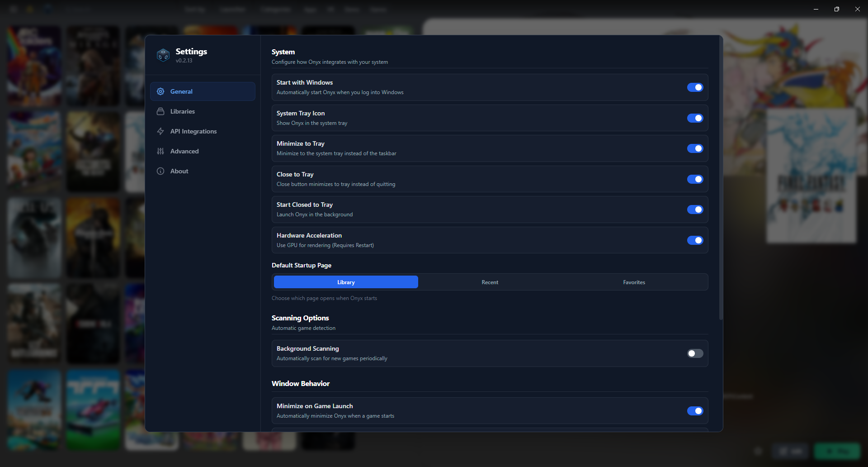Select Library as startup page
868x467 pixels.
pyautogui.click(x=346, y=282)
